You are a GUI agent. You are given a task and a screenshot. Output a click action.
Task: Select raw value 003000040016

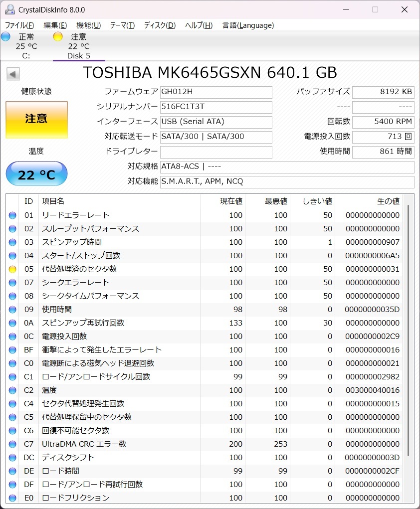[x=373, y=390]
